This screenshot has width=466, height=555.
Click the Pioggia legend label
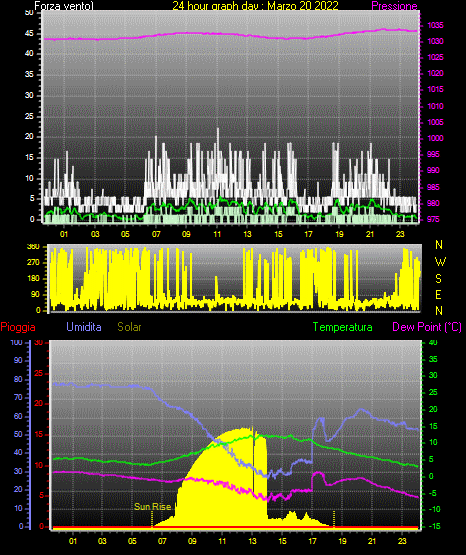[18, 327]
